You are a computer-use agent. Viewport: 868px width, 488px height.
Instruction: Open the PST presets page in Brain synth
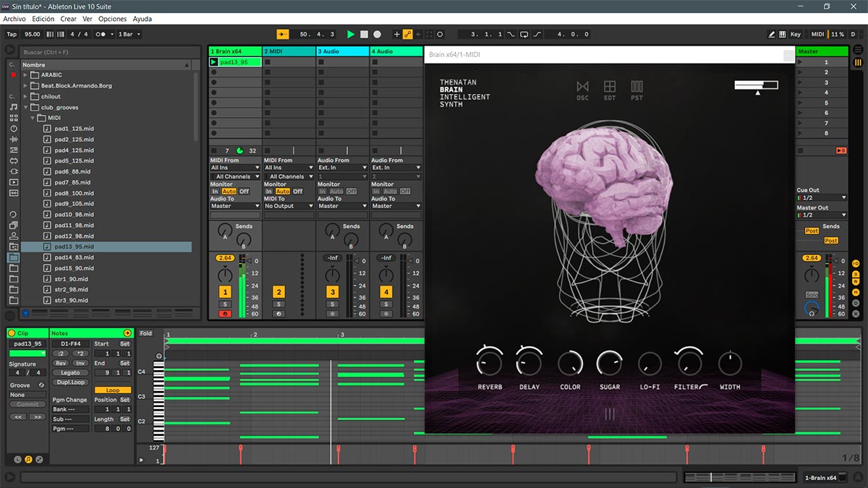[637, 90]
